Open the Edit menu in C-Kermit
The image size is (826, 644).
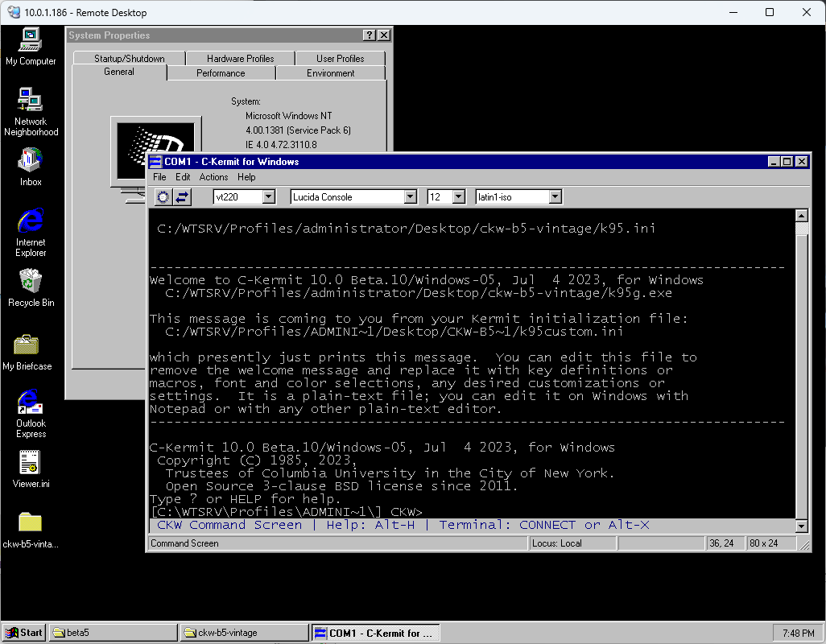183,177
